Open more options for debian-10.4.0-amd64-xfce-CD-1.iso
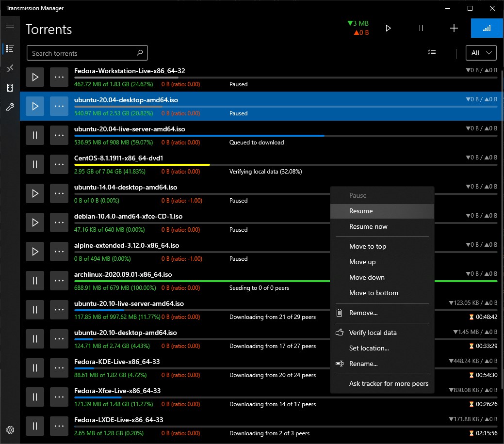The image size is (504, 444). coord(59,222)
